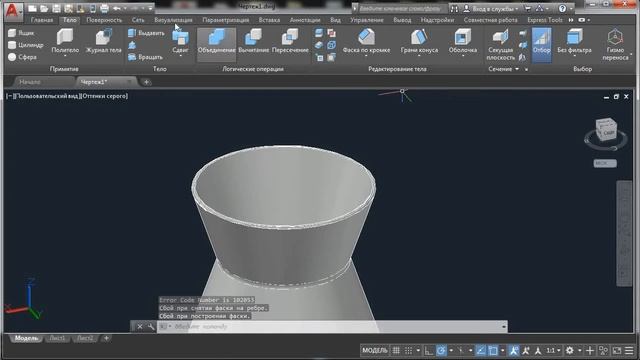The image size is (640, 360).
Task: Click the viewport controls [Отттенки серого] label
Action: [105, 96]
